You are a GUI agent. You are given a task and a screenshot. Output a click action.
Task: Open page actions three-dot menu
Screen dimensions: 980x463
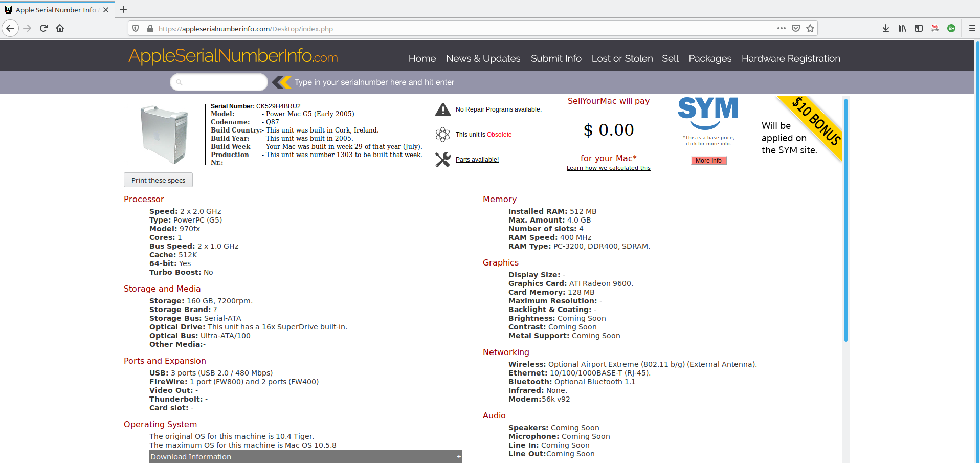(781, 28)
